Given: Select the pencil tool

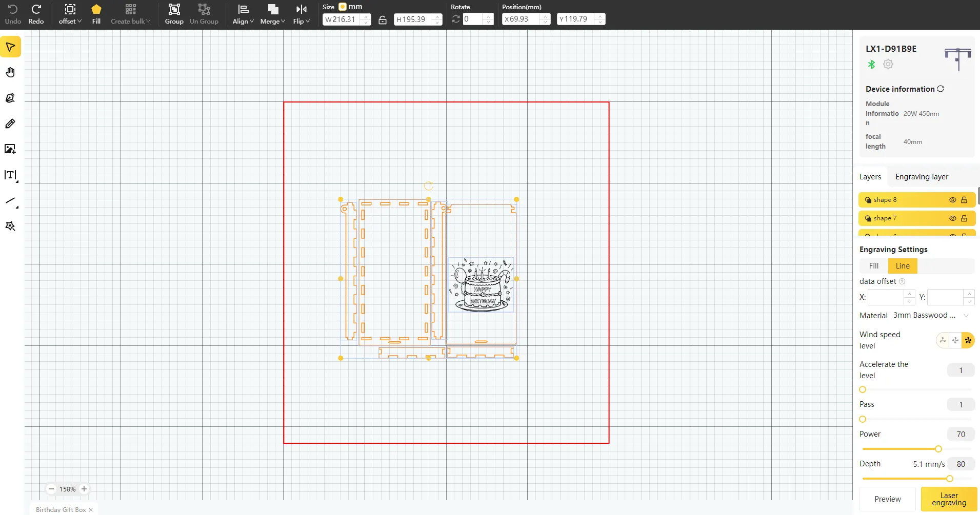Looking at the screenshot, I should 10,123.
